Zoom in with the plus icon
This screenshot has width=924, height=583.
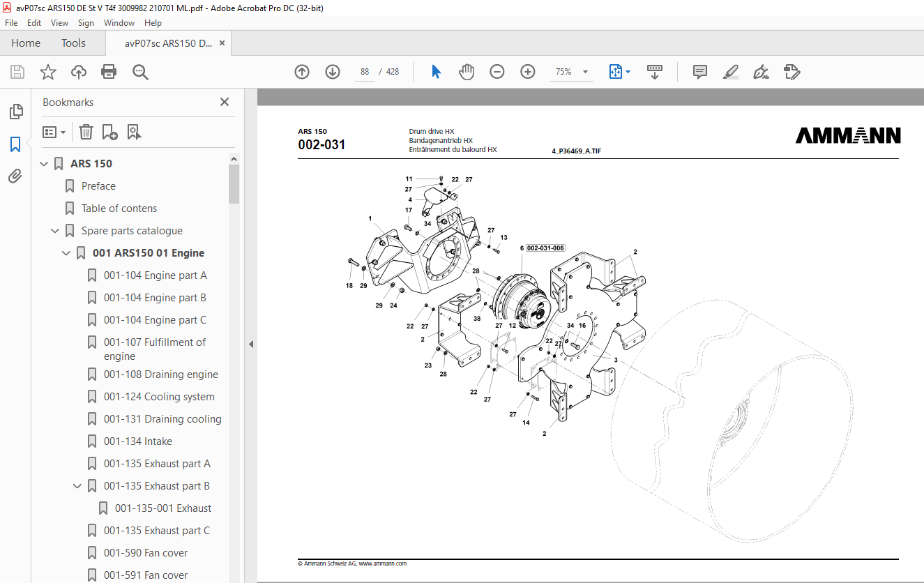[x=528, y=72]
